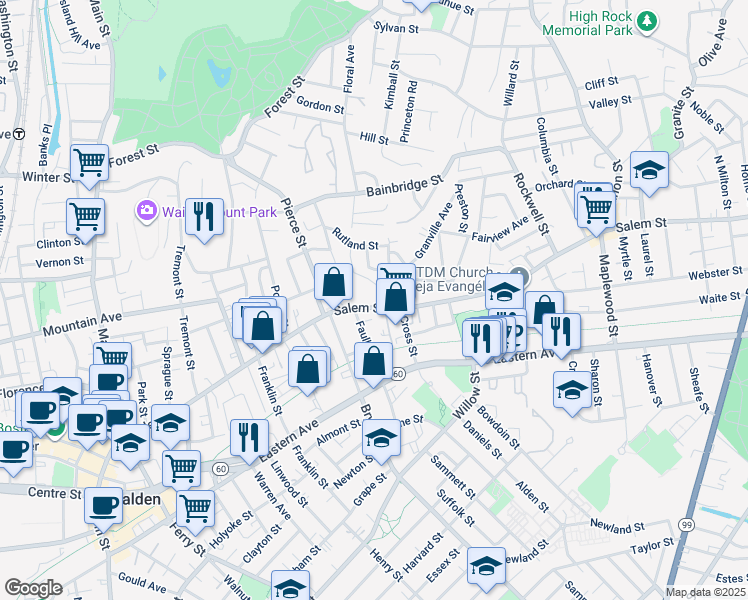Select the grocery cart marker on Salem St near Maplewood St
Image resolution: width=748 pixels, height=600 pixels.
pyautogui.click(x=597, y=208)
